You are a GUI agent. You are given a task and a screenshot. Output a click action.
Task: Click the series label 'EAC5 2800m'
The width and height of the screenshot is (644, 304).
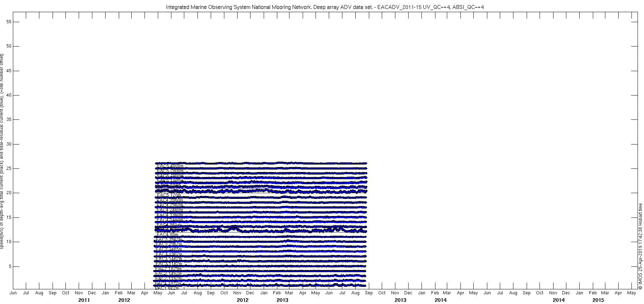pos(170,171)
